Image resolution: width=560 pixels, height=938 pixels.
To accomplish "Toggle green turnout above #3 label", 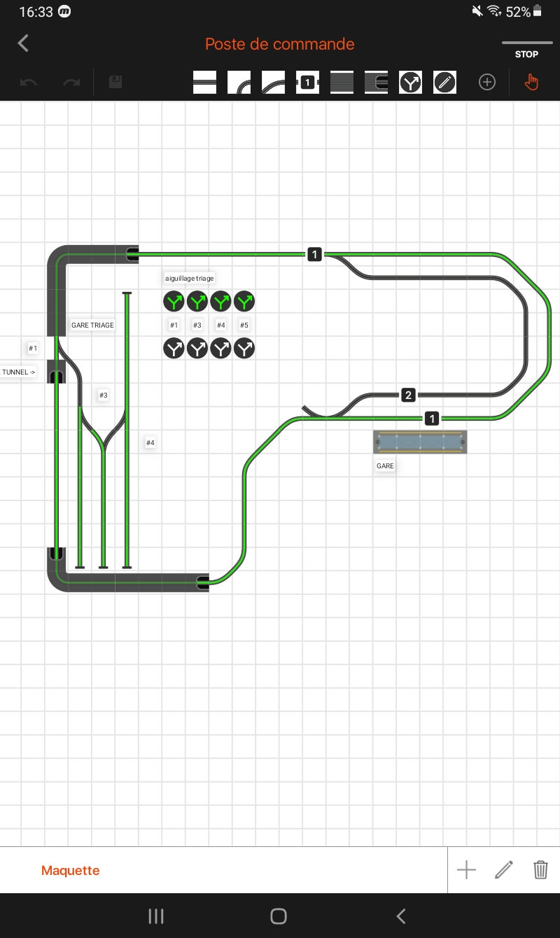I will click(x=197, y=302).
